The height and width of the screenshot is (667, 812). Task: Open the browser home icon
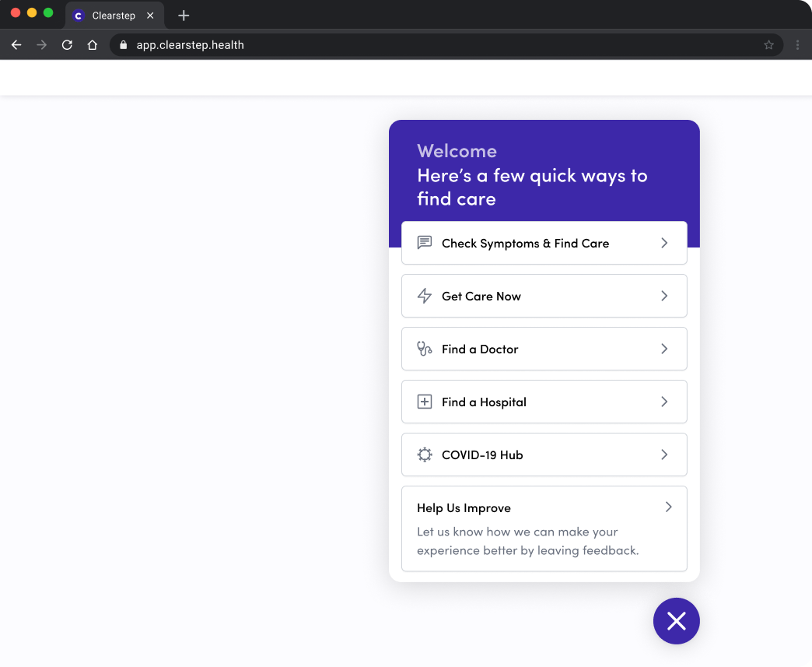coord(93,44)
